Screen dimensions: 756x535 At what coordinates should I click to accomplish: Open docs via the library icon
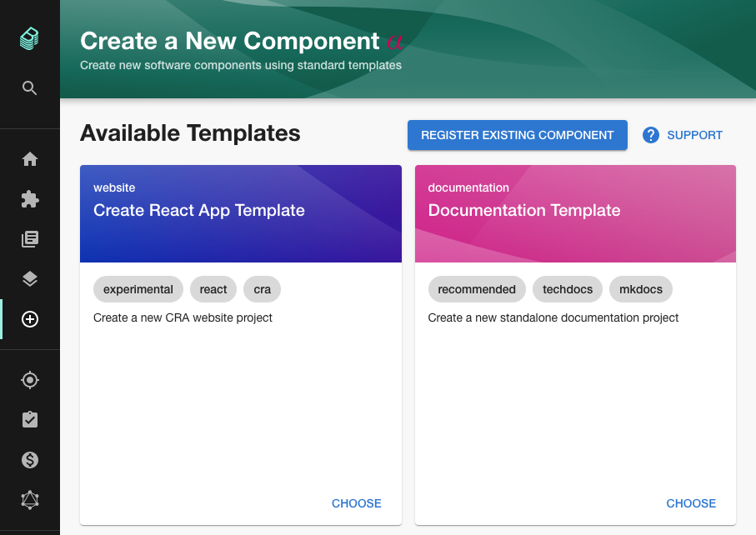[29, 239]
